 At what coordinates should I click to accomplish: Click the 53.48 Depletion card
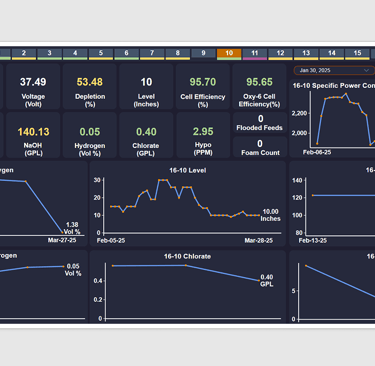click(90, 87)
